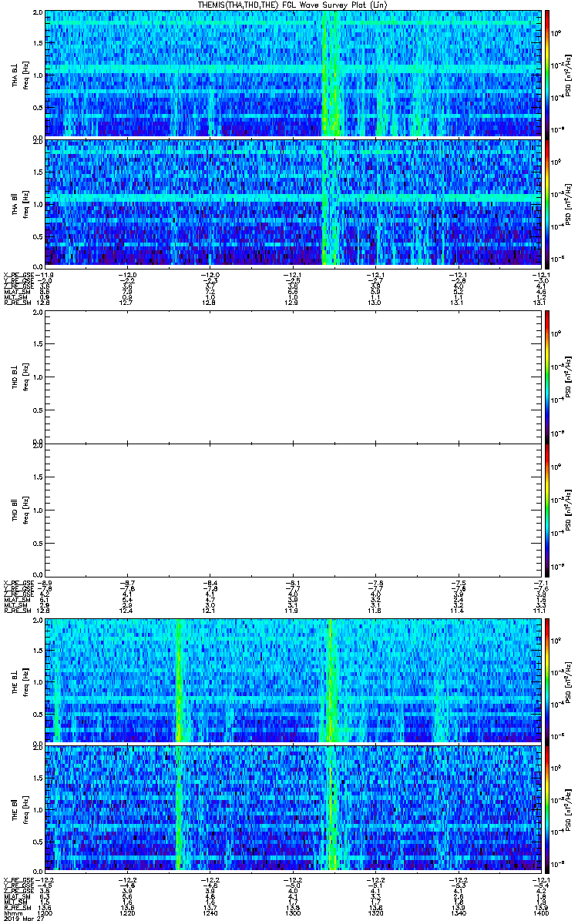Image resolution: width=578 pixels, height=924 pixels.
Task: Click the 'hhmm' time axis label
Action: point(13,913)
